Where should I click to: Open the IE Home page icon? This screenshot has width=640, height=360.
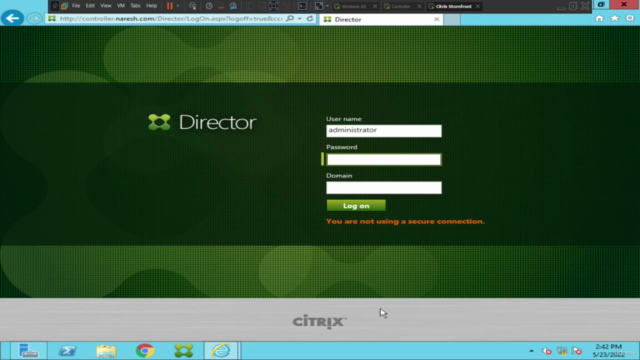(x=599, y=18)
